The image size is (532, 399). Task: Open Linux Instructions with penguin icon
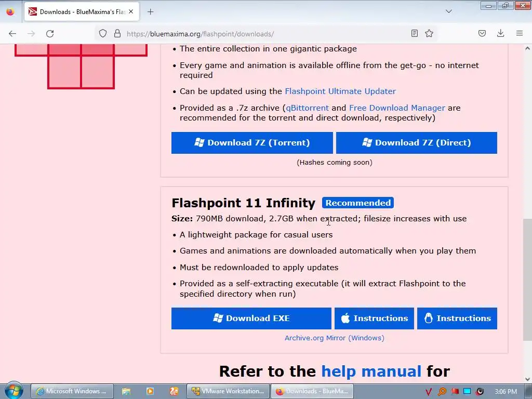457,318
